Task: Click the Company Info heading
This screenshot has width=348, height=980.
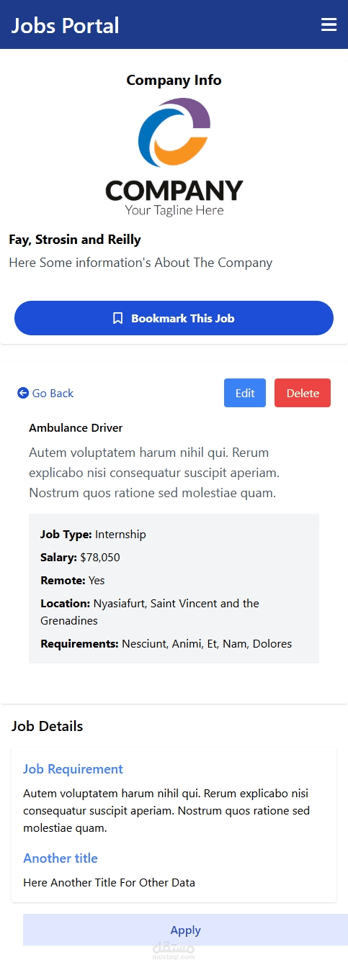Action: 174,81
